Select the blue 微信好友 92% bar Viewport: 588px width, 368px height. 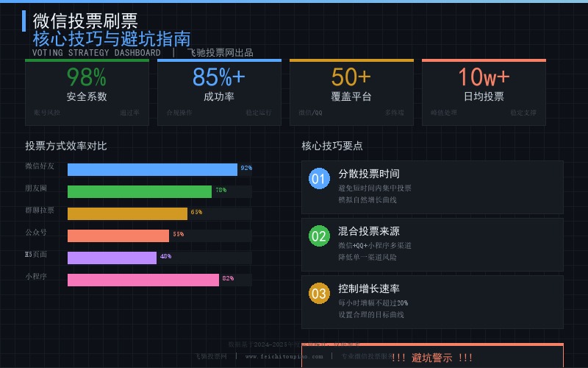click(152, 169)
